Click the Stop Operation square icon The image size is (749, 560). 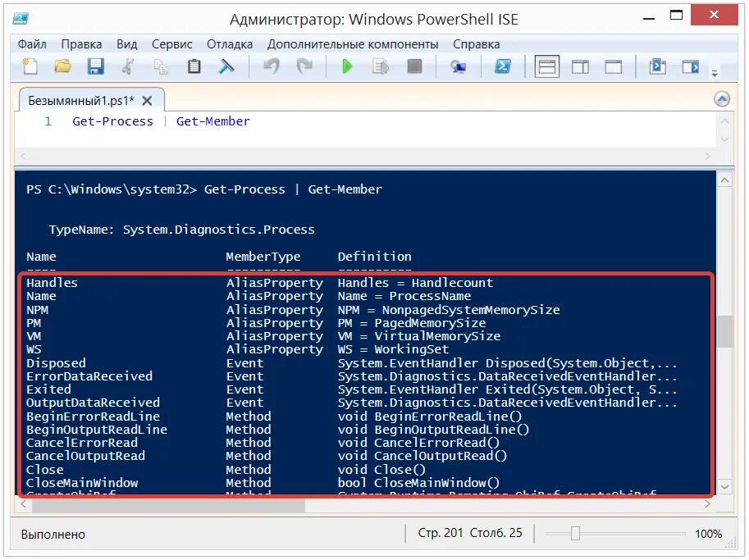414,66
